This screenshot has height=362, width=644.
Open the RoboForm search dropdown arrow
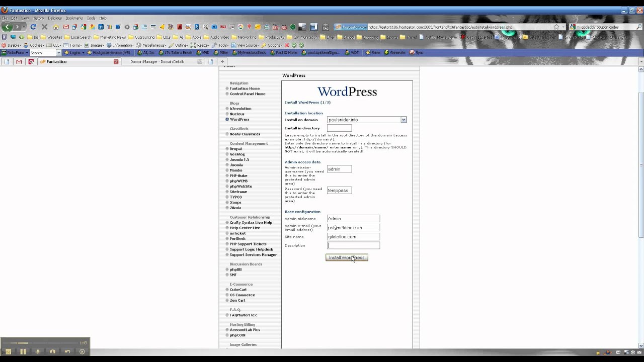coord(58,52)
